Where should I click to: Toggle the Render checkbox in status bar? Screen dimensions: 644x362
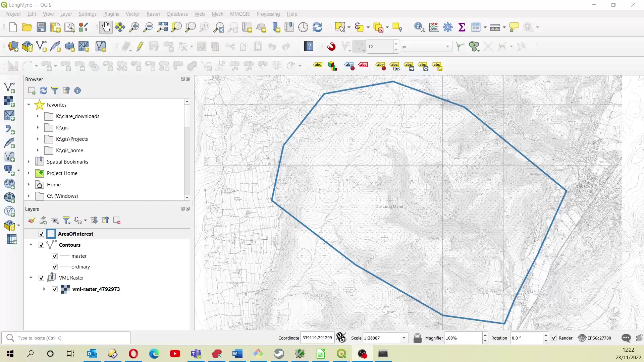tap(555, 338)
